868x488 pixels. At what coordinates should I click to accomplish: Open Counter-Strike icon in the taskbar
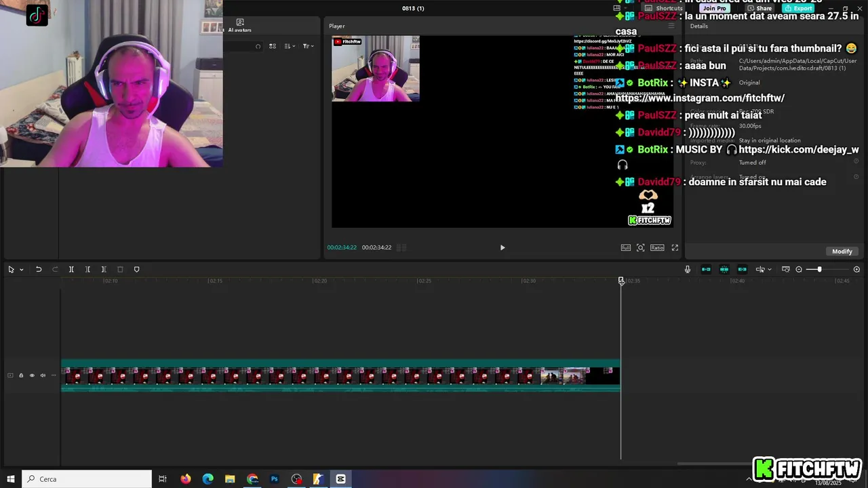pyautogui.click(x=318, y=479)
